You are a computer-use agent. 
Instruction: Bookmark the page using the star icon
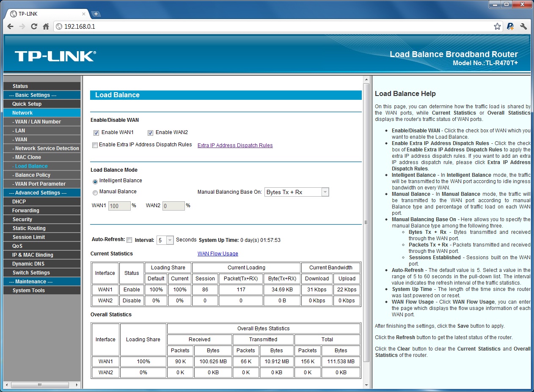[x=498, y=26]
